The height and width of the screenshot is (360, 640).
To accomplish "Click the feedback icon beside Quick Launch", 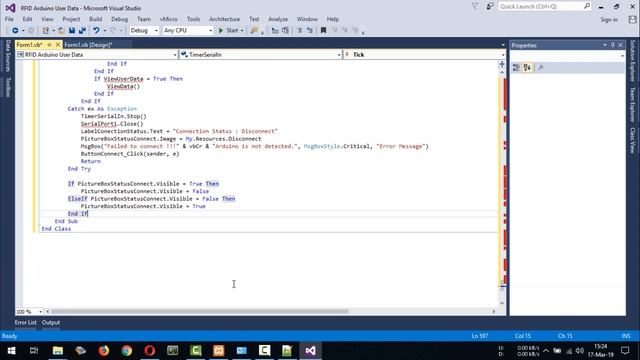I will [x=490, y=7].
